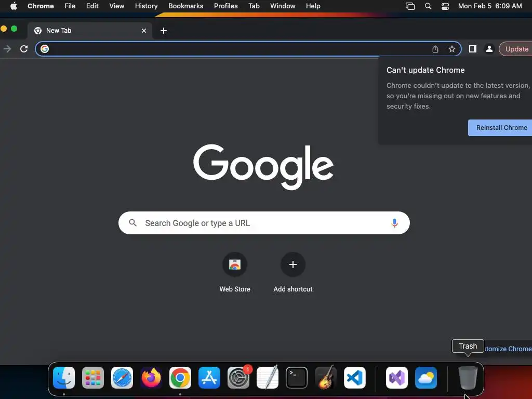This screenshot has height=399, width=532.
Task: Start voice search with the microphone
Action: tap(394, 223)
